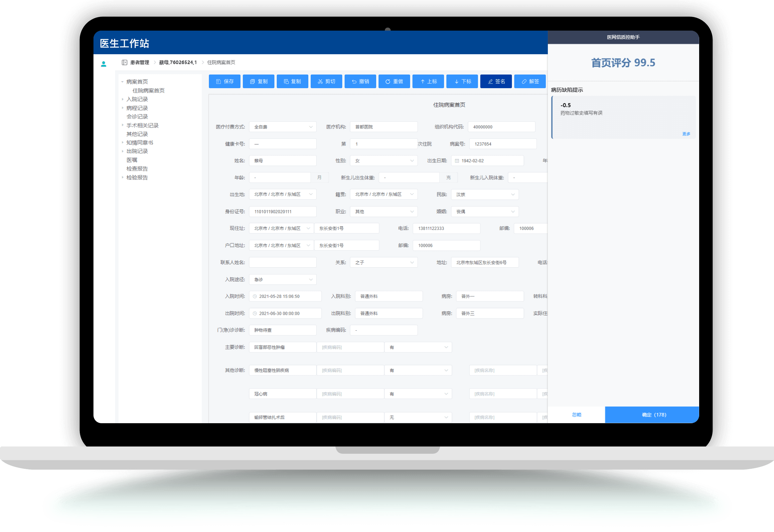Expand the 手术相关记录 tree arrow

click(x=122, y=125)
